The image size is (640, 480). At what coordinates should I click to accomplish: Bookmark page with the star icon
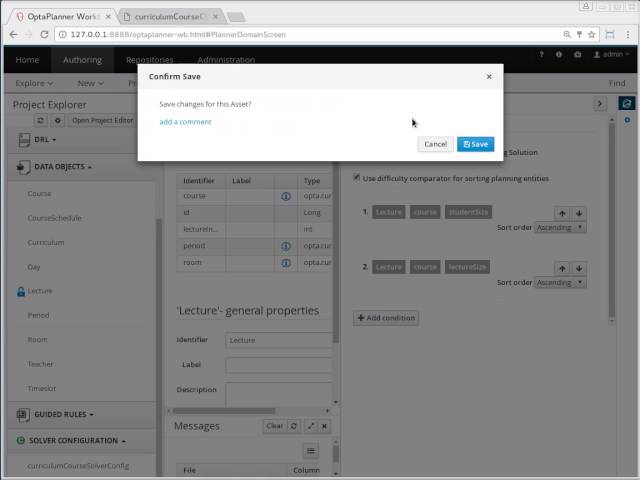pyautogui.click(x=591, y=35)
